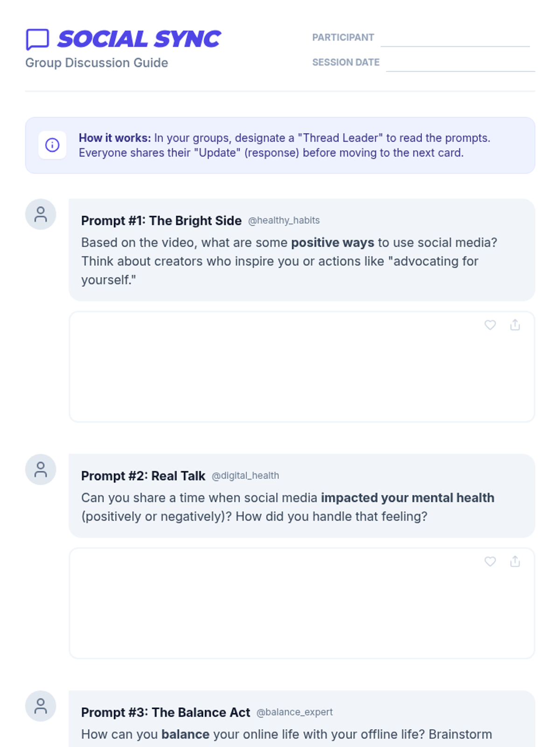
Task: Select the Prompt #1: The Bright Side heading
Action: (161, 221)
